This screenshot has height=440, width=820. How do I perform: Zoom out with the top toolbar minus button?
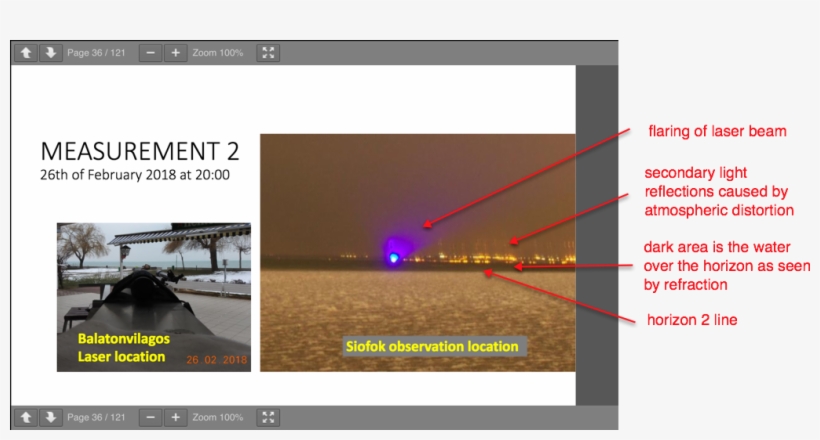click(150, 53)
